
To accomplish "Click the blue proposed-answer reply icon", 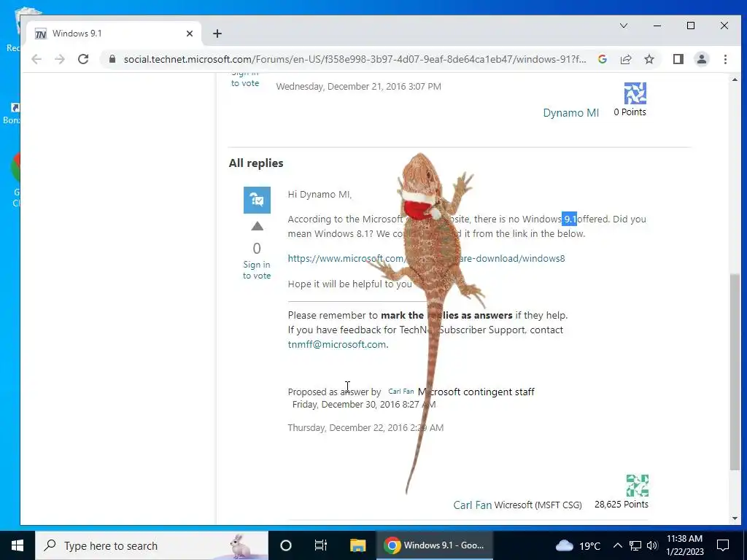I will click(257, 200).
